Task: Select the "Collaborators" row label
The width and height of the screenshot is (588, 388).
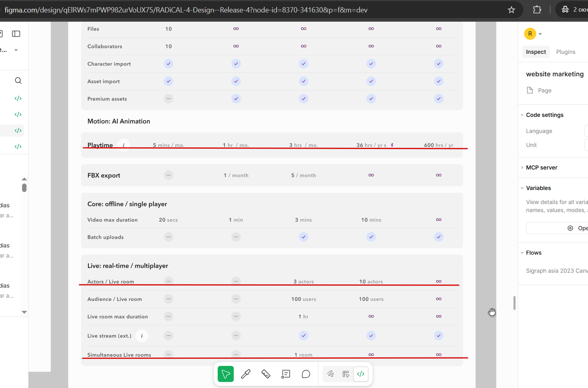Action: [x=105, y=46]
